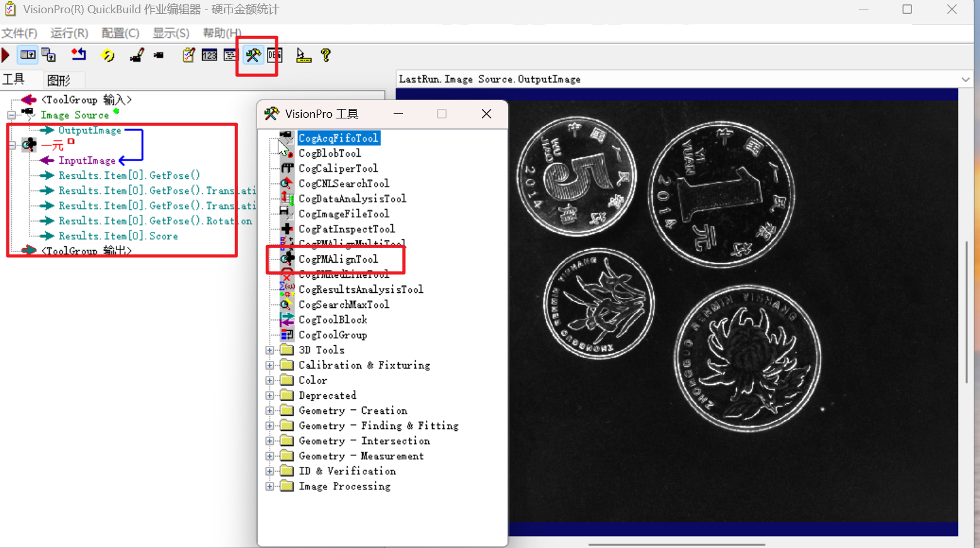The image size is (980, 548).
Task: Select CogPMAlignTool in the tools list
Action: (x=338, y=259)
